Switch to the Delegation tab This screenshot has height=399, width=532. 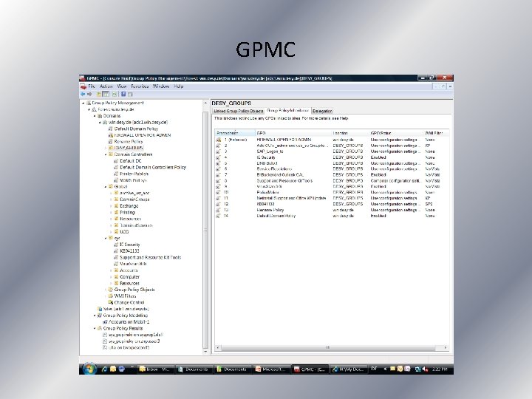click(x=322, y=111)
